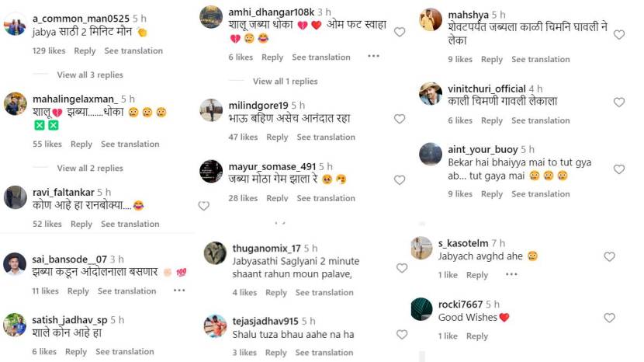The width and height of the screenshot is (644, 362).
Task: Heart the comment by mahshya
Action: (619, 35)
